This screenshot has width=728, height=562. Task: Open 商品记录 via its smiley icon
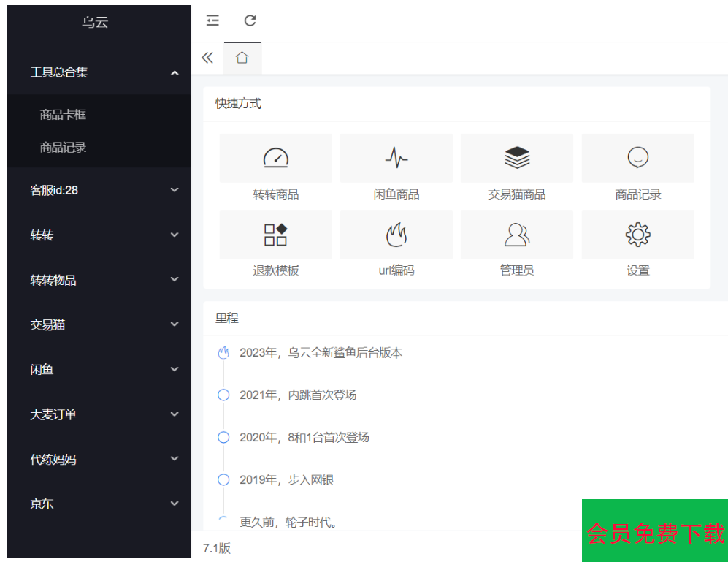[637, 157]
